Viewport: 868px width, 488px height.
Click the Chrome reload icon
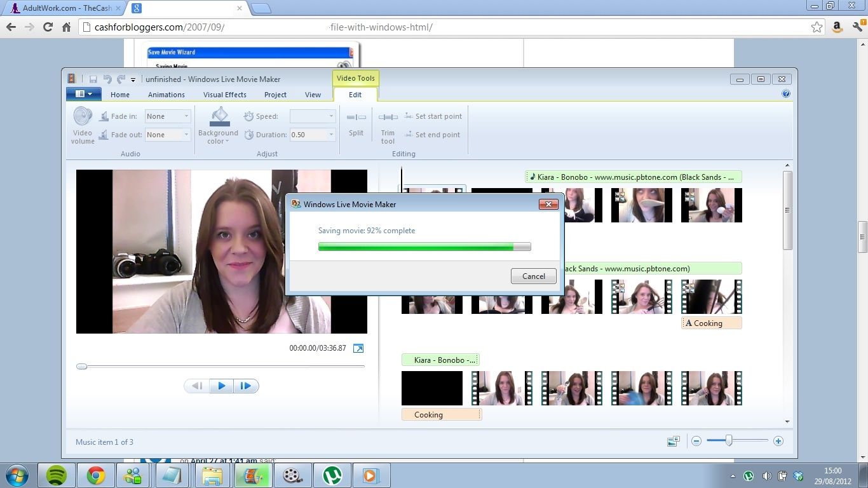pos(48,27)
